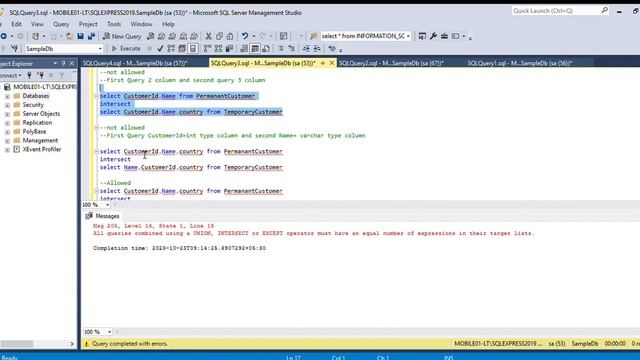Image resolution: width=640 pixels, height=360 pixels.
Task: Switch to the SQLQuery4.sql tab
Action: [x=135, y=63]
